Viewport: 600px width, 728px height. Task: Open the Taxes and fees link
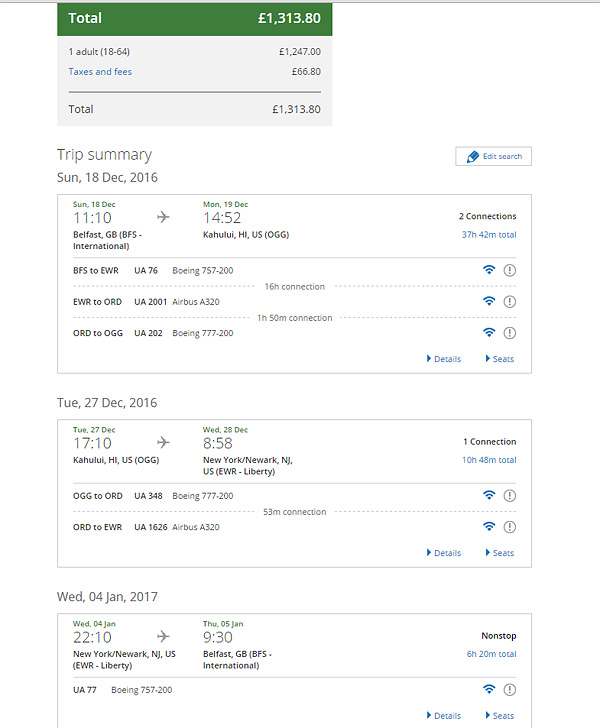point(100,72)
